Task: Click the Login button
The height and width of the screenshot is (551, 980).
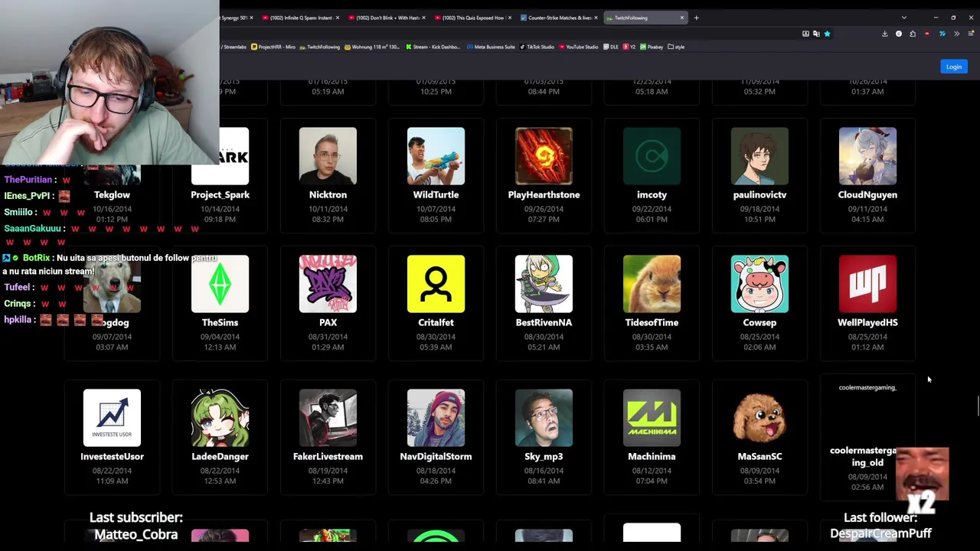Action: (953, 67)
